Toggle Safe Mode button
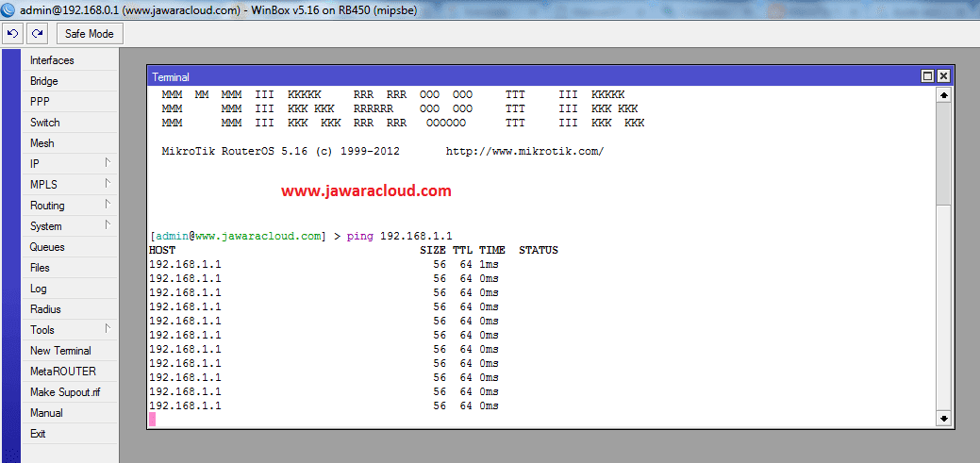The image size is (980, 463). pos(90,34)
